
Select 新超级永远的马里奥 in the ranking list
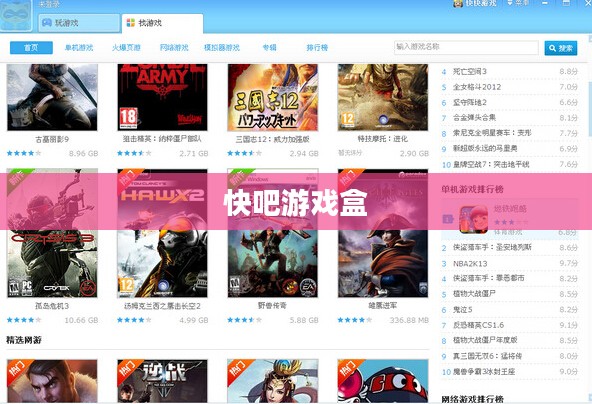[x=485, y=148]
